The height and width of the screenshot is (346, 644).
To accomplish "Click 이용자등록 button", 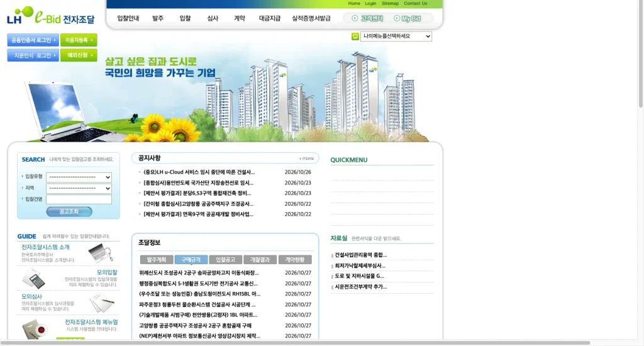I will pos(79,40).
